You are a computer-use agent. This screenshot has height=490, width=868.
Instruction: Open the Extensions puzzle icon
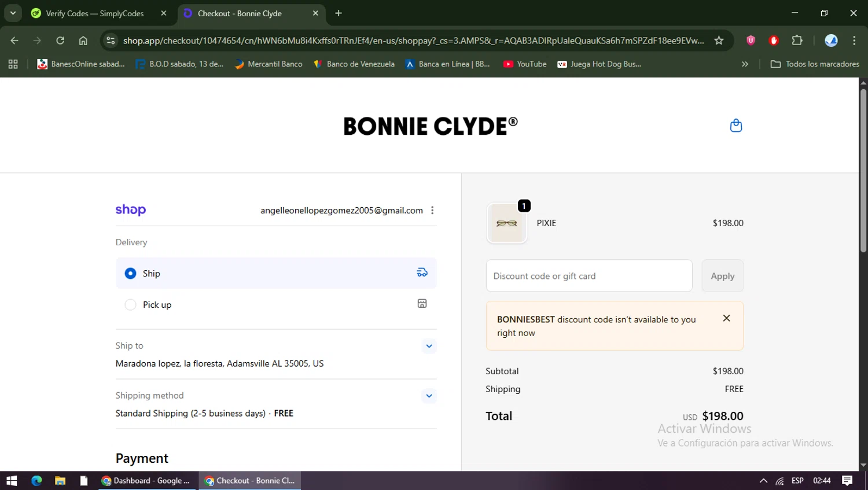pos(797,40)
